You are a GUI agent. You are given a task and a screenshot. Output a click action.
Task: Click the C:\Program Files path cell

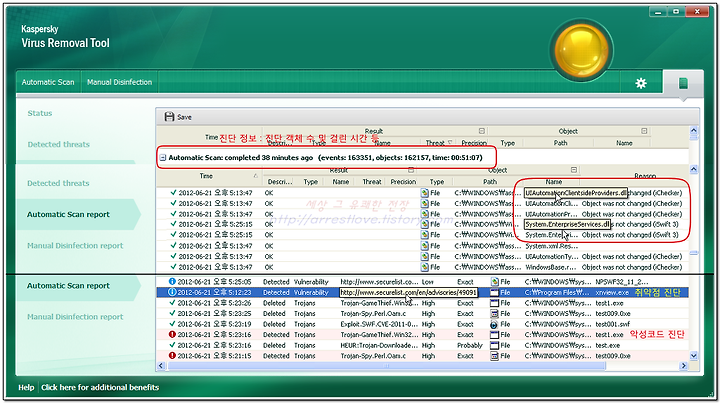tap(557, 292)
